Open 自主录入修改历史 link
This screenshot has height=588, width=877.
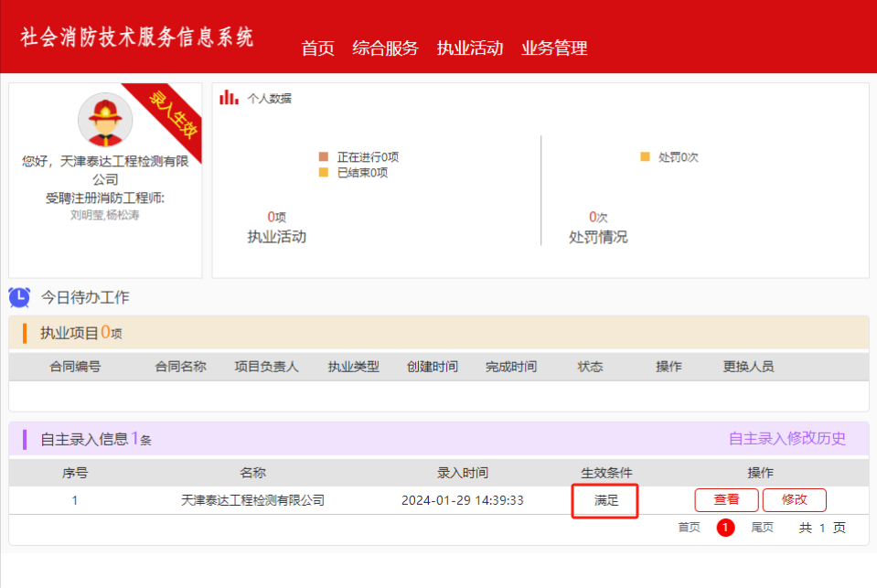coord(787,438)
